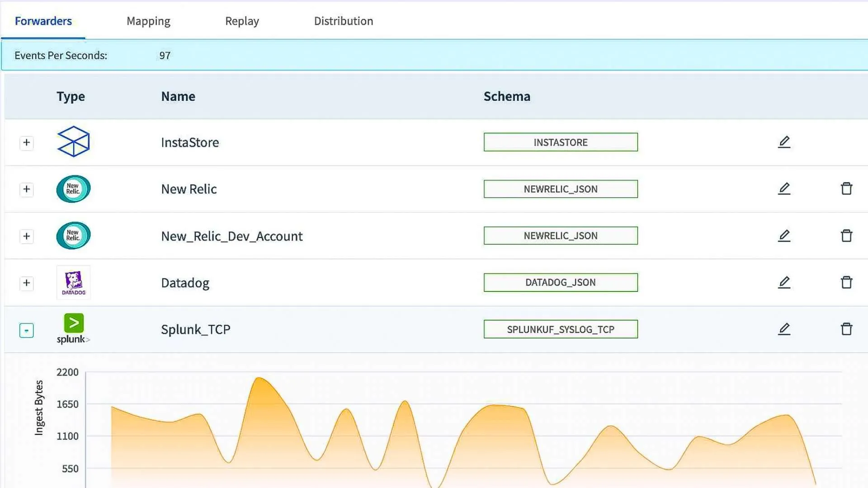The width and height of the screenshot is (868, 488).
Task: Click the New Relic logo icon
Action: click(x=73, y=189)
